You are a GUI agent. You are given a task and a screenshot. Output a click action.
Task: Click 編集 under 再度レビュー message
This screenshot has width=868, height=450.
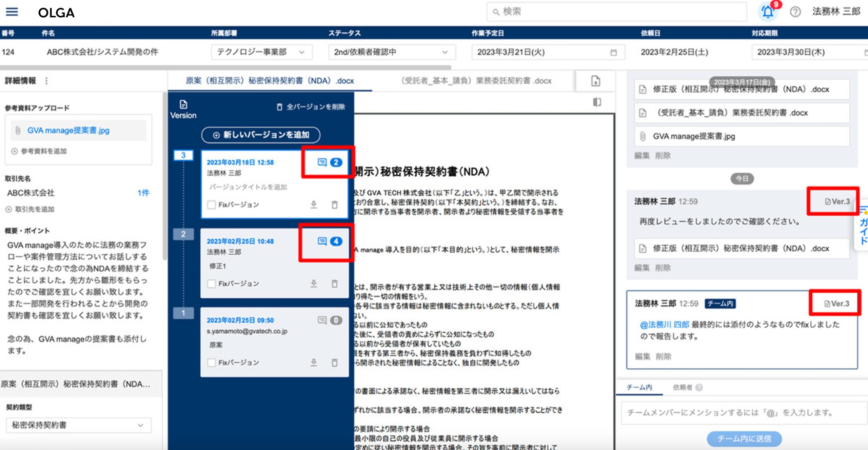[x=642, y=268]
